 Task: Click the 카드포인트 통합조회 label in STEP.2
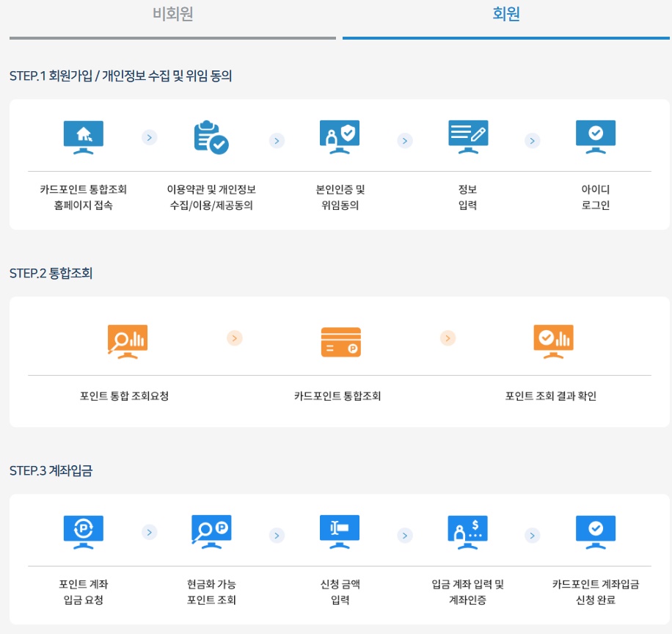[x=337, y=396]
